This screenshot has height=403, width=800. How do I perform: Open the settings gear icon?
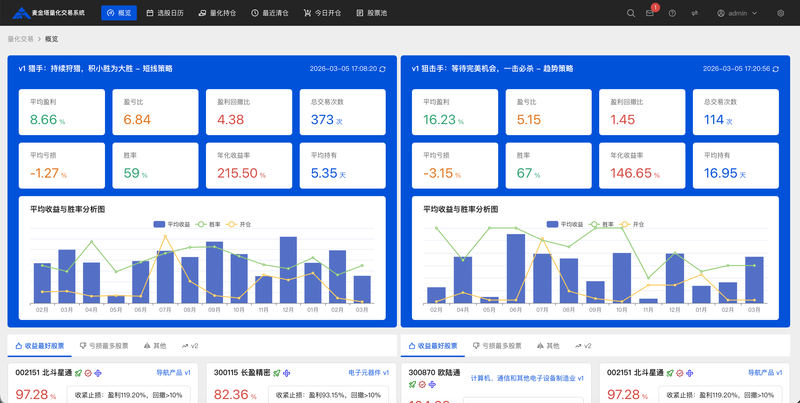click(x=781, y=14)
